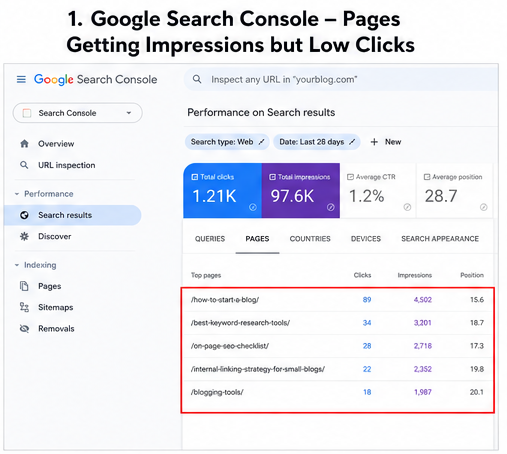This screenshot has height=454, width=507.
Task: Click the 17.3 position value
Action: point(477,346)
